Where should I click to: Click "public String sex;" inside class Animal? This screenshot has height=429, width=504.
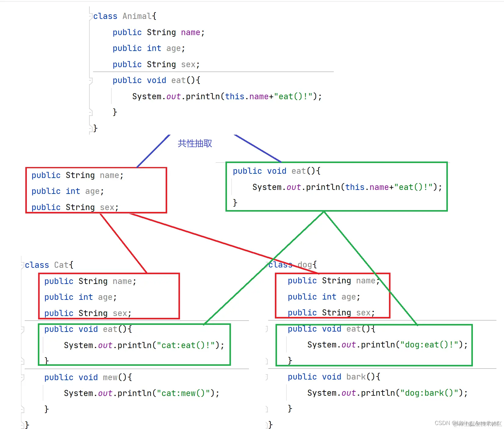click(x=156, y=64)
